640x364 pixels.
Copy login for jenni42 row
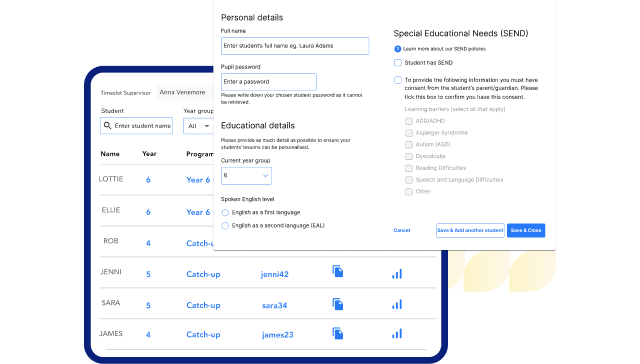pos(338,271)
